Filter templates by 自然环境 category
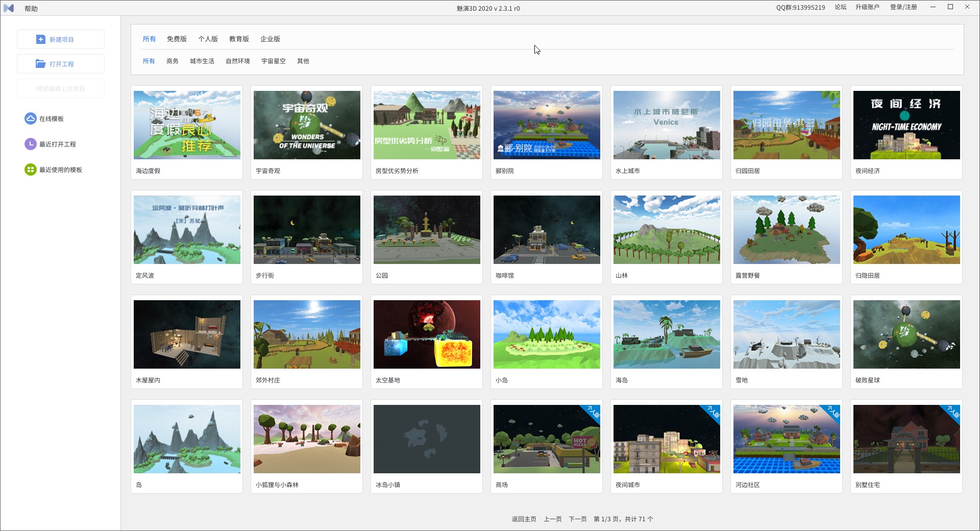Image resolution: width=980 pixels, height=531 pixels. 238,61
